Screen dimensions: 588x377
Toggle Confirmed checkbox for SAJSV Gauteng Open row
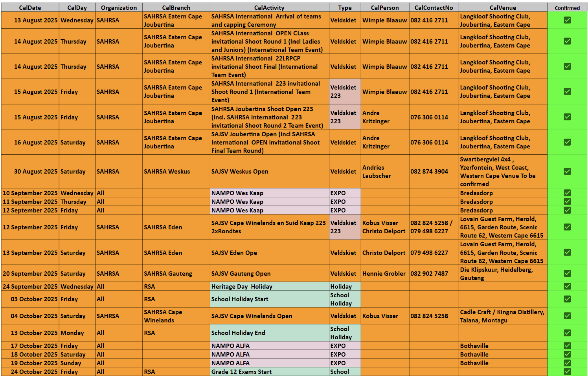(x=567, y=273)
